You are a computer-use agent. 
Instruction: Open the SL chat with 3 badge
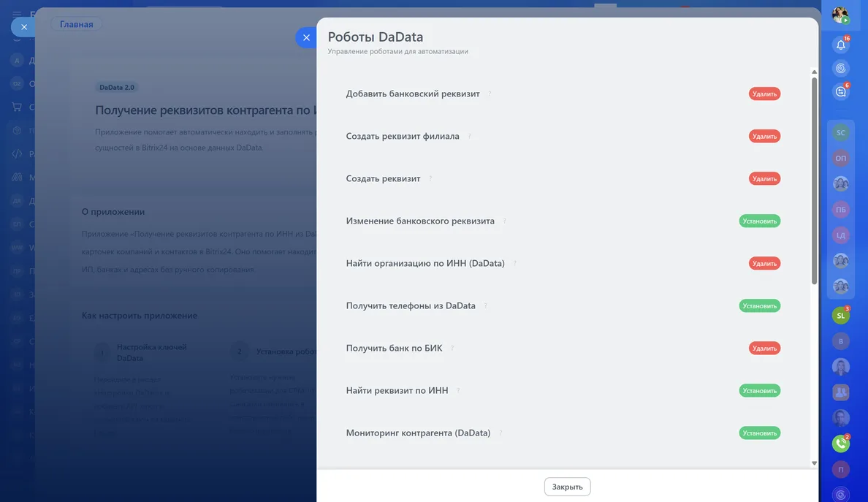coord(841,316)
